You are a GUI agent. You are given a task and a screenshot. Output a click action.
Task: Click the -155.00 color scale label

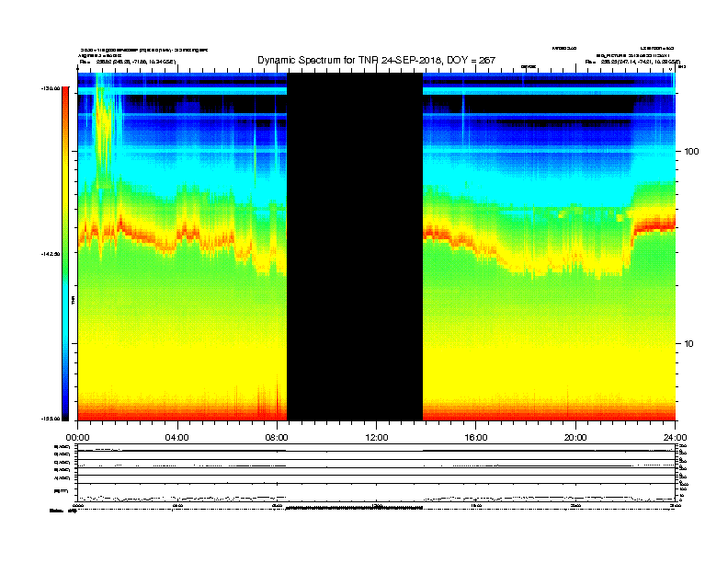pyautogui.click(x=51, y=419)
